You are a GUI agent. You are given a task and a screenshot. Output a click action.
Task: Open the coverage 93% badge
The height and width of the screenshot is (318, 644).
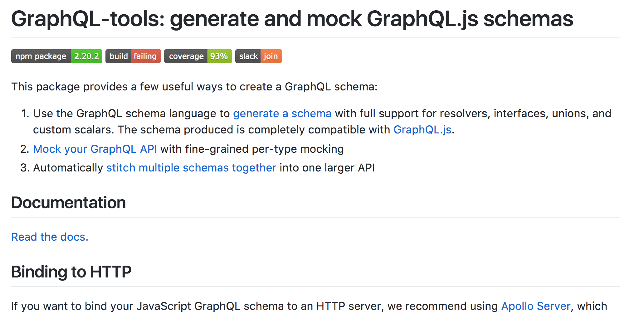click(x=198, y=56)
